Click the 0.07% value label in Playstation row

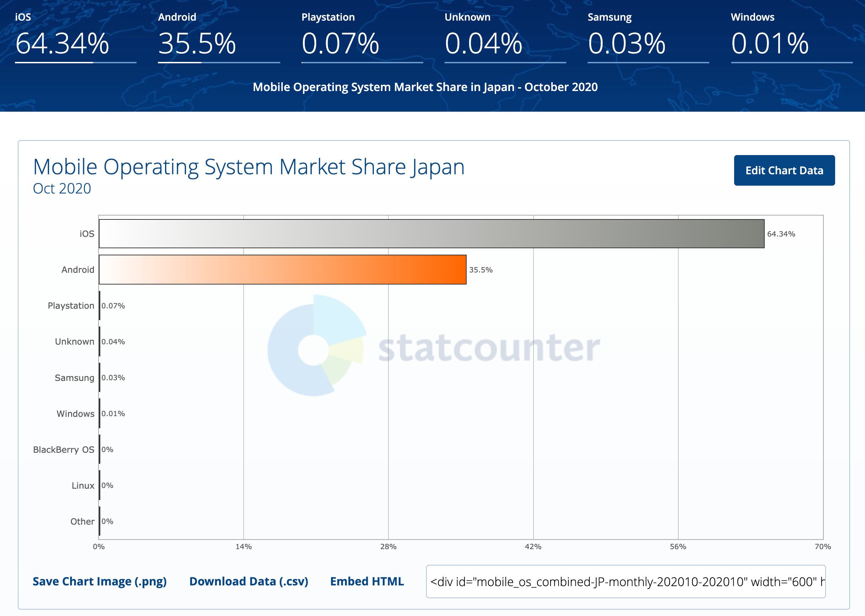tap(113, 306)
